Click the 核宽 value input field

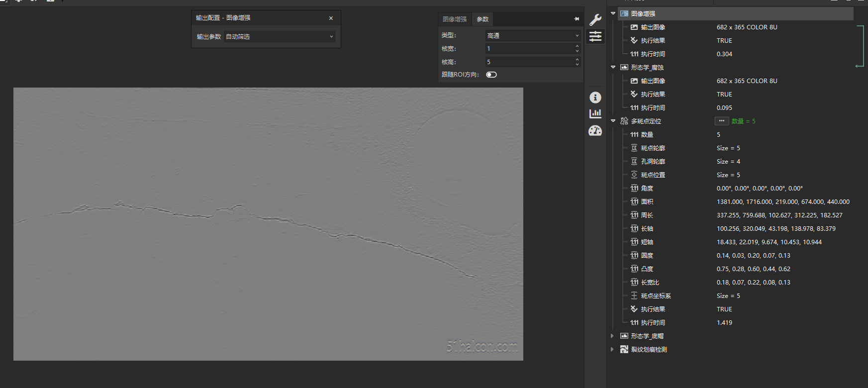[529, 49]
